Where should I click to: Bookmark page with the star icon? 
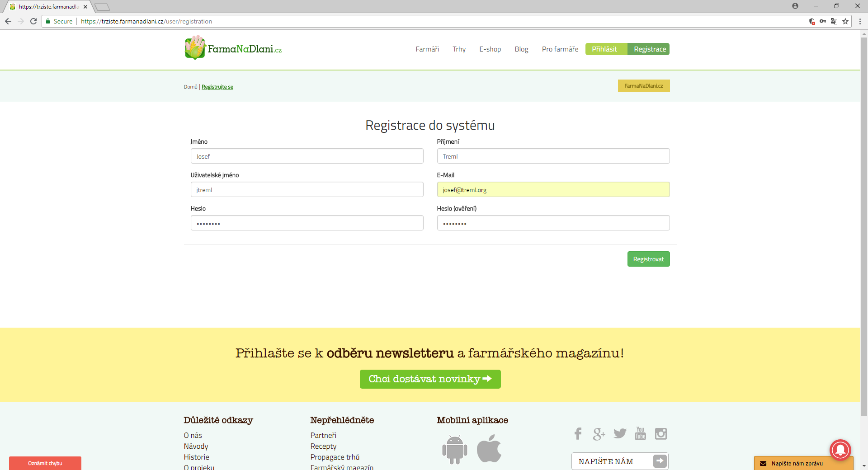point(845,21)
